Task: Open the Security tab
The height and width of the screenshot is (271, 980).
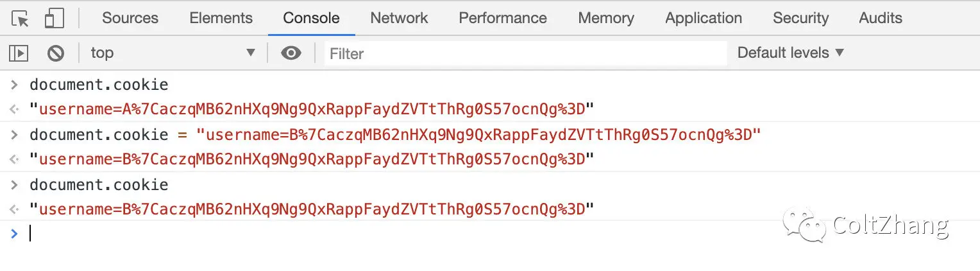Action: point(800,19)
